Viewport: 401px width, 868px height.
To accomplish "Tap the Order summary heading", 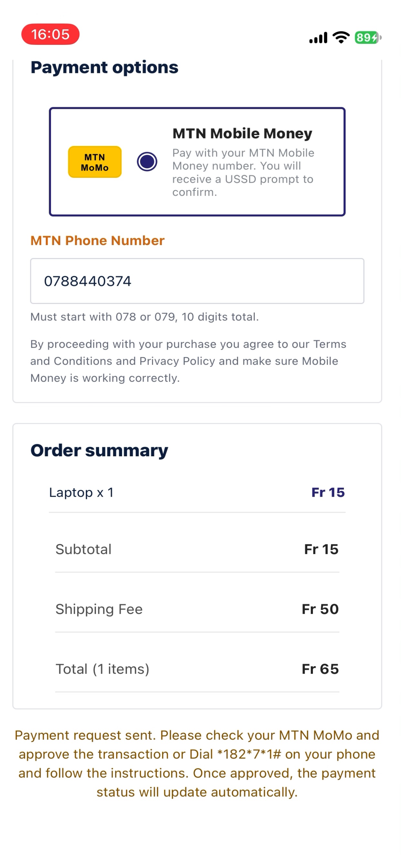I will (x=99, y=450).
